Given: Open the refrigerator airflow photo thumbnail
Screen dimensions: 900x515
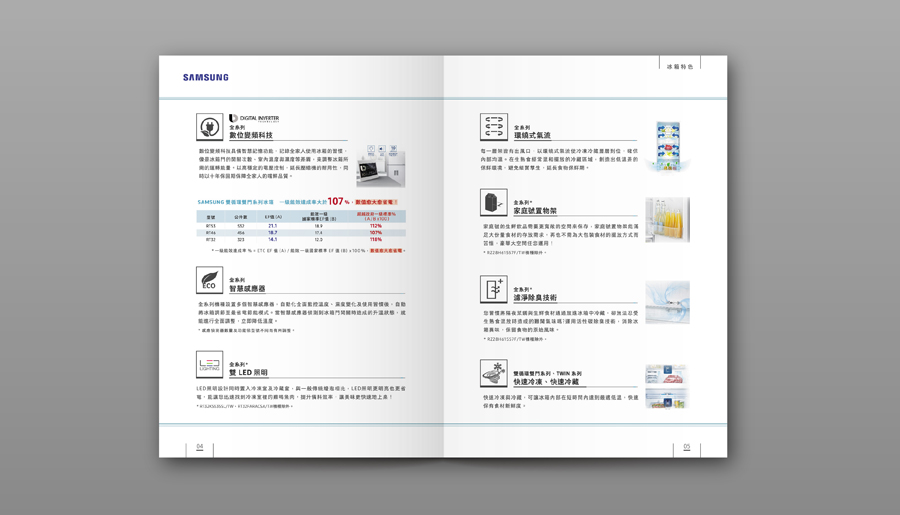Looking at the screenshot, I should click(x=667, y=147).
